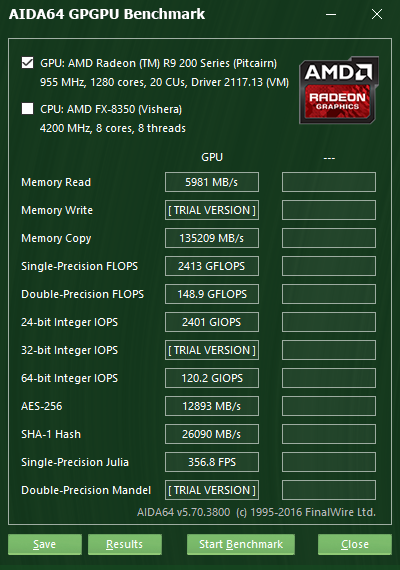
Task: Click the SHA-1 Hash 26090 MB/s box
Action: click(x=212, y=434)
